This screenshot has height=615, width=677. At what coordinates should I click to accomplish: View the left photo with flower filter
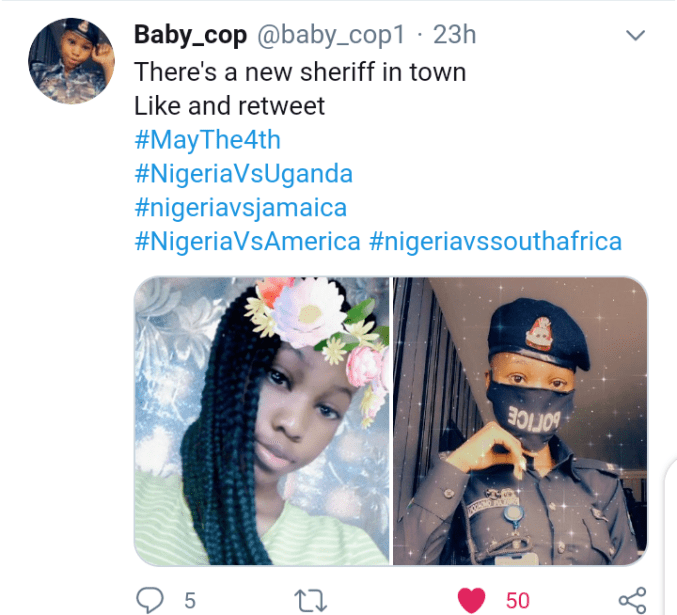[x=262, y=420]
